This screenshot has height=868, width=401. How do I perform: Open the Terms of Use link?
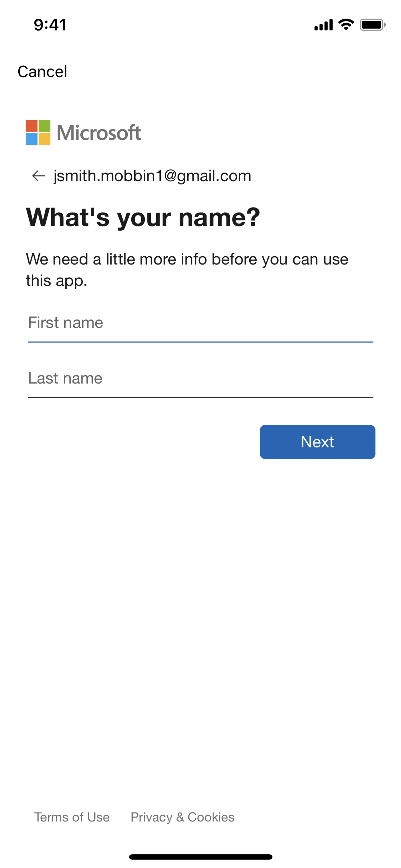click(72, 817)
